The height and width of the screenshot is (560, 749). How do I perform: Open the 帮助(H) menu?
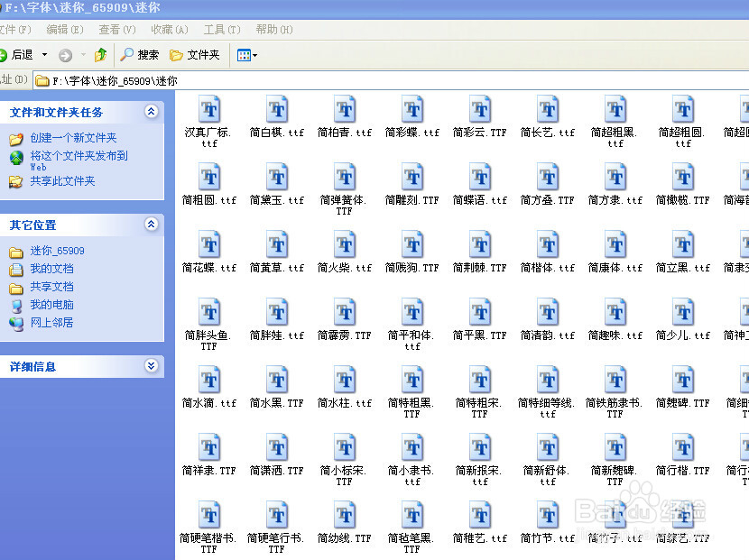pyautogui.click(x=274, y=30)
